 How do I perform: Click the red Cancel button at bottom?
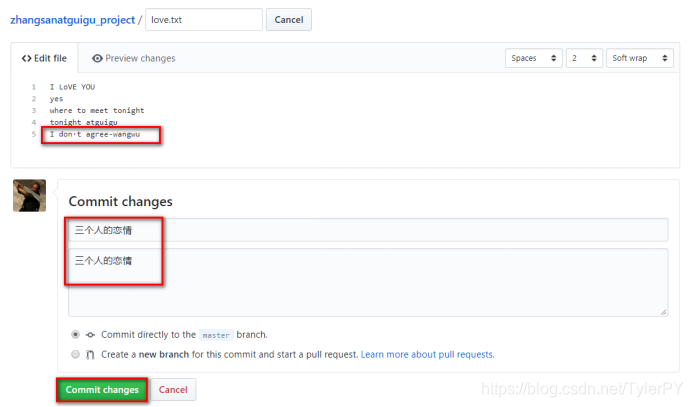click(x=173, y=390)
